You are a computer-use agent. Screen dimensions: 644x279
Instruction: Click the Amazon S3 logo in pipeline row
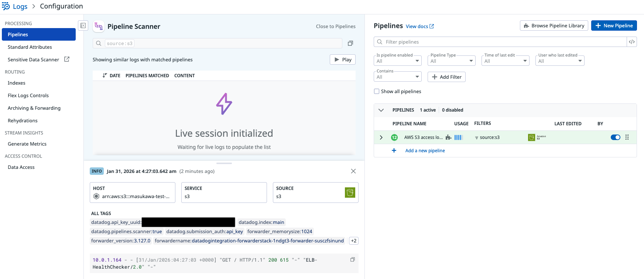532,137
